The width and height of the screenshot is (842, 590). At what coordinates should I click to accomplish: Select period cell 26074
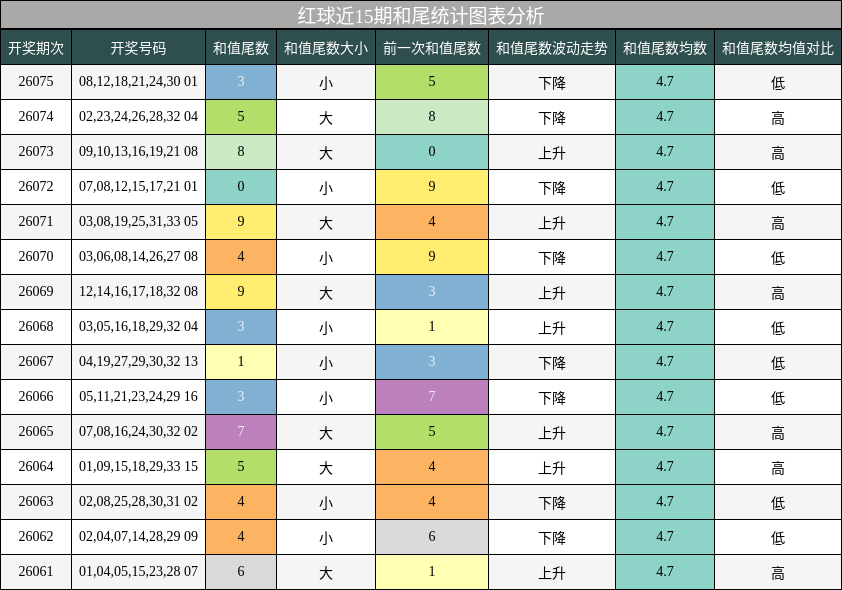[x=36, y=116]
